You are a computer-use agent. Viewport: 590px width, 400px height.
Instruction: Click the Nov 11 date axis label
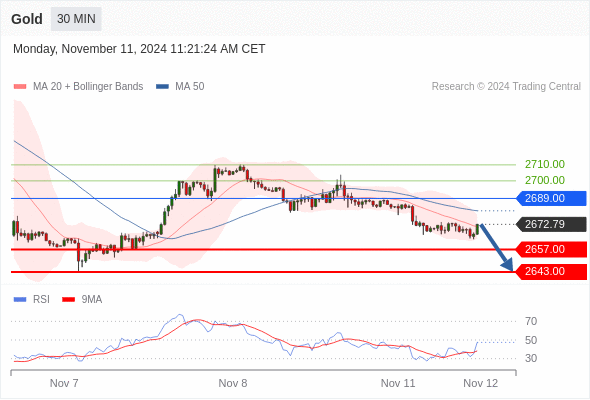pyautogui.click(x=398, y=383)
